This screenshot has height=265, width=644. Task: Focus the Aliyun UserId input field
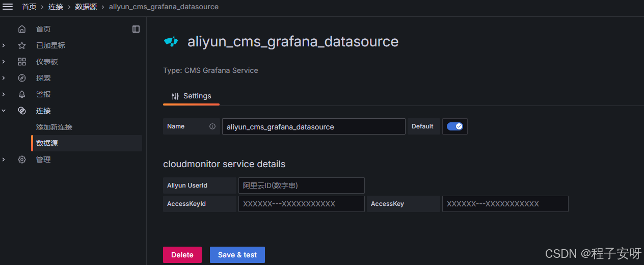click(x=302, y=185)
